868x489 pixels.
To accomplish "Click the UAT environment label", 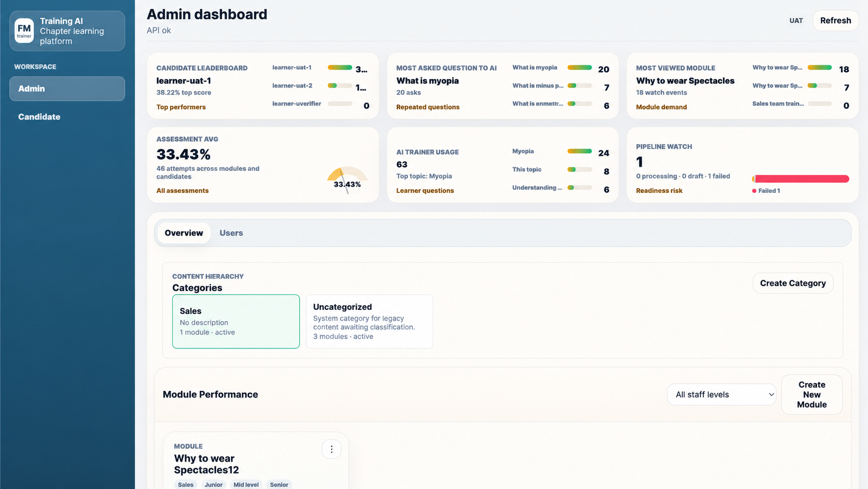I will 796,21.
